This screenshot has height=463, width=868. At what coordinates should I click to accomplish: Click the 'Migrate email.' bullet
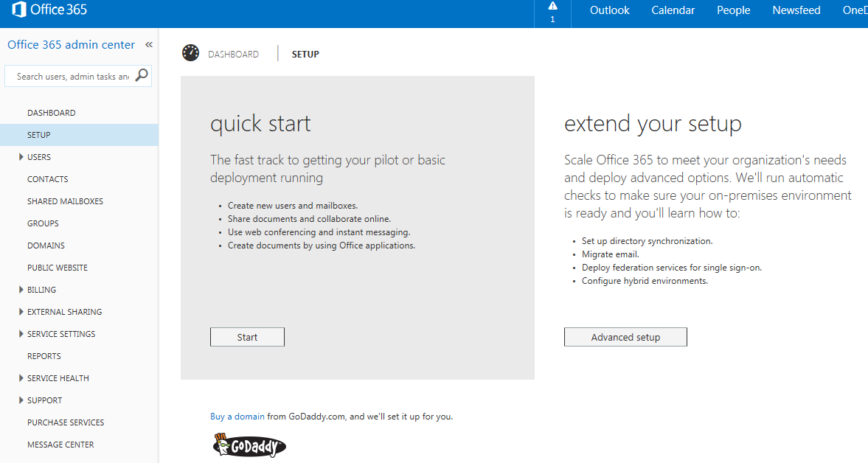611,254
